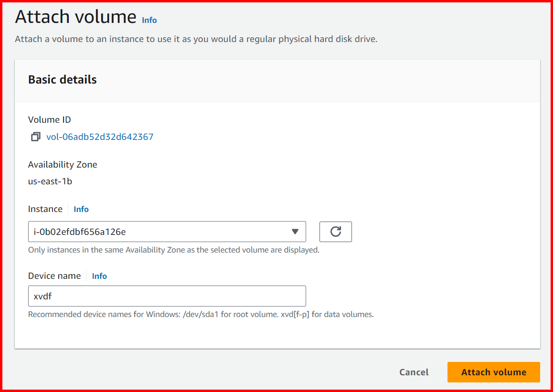Click the Windows device name recommendation text
Screen dimensions: 553x392
coord(201,314)
